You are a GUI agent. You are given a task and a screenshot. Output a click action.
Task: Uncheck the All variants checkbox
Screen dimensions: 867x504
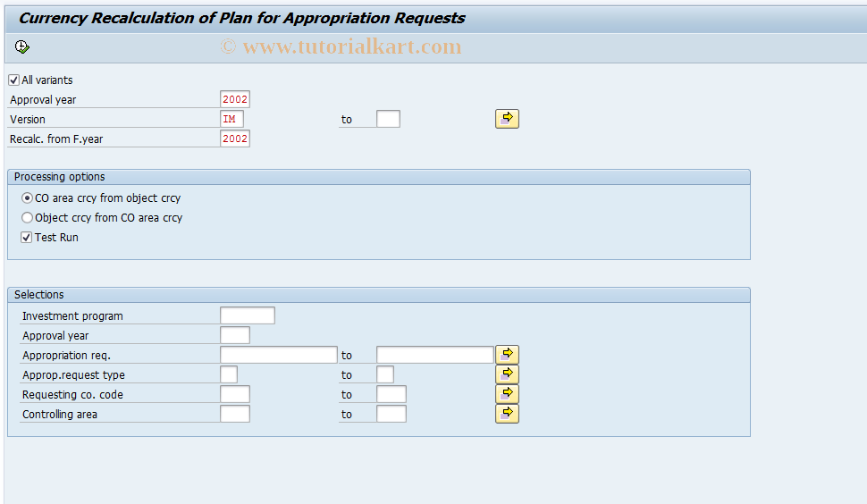click(x=14, y=80)
